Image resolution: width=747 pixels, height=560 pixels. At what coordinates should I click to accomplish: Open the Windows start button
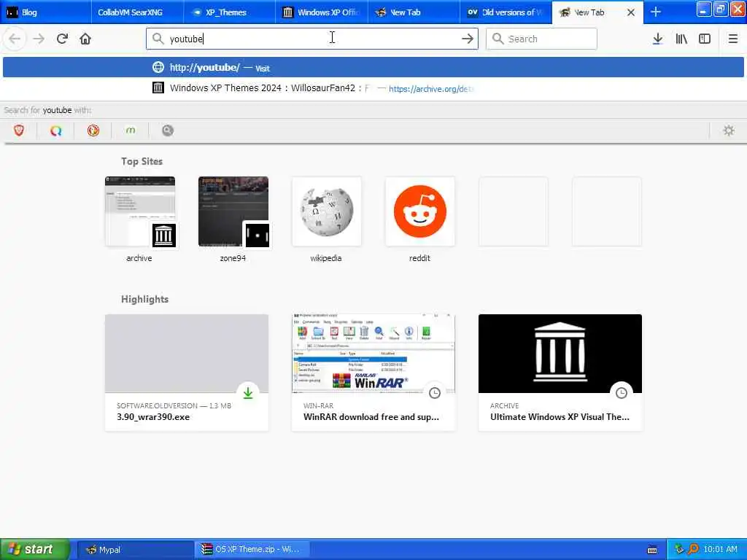coord(35,549)
